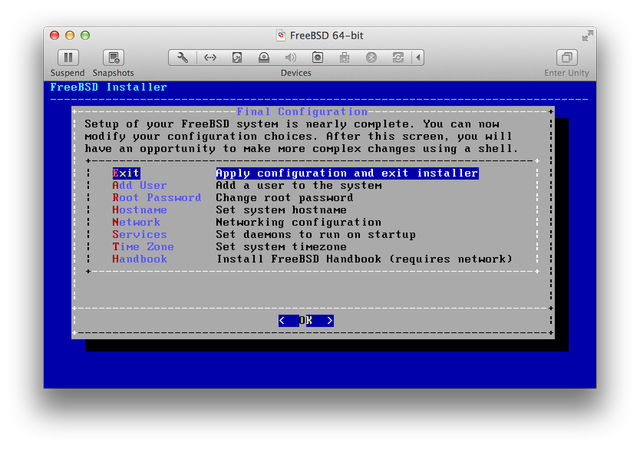Click 'Set daemons to run on startup'

click(316, 234)
